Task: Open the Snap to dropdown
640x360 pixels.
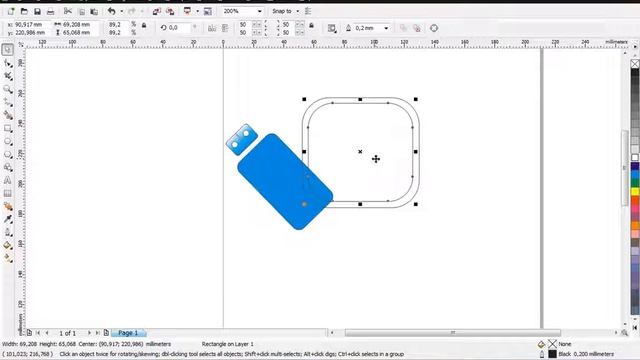Action: pos(298,11)
